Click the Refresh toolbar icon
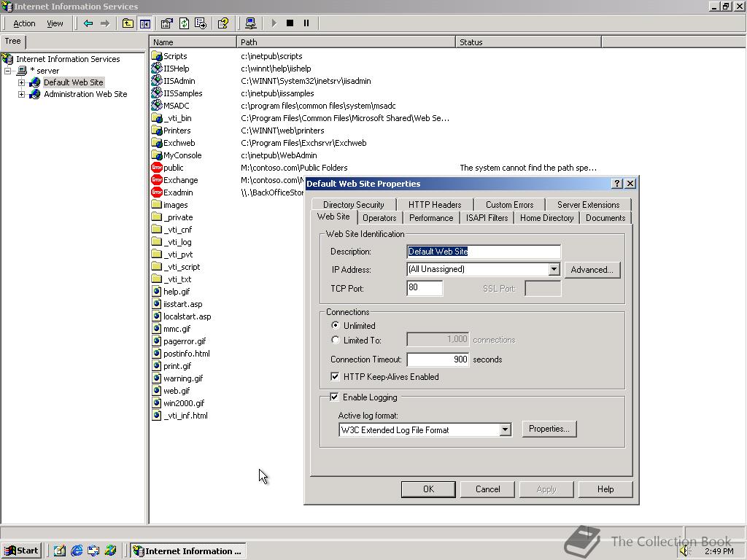This screenshot has height=560, width=747. [x=184, y=23]
